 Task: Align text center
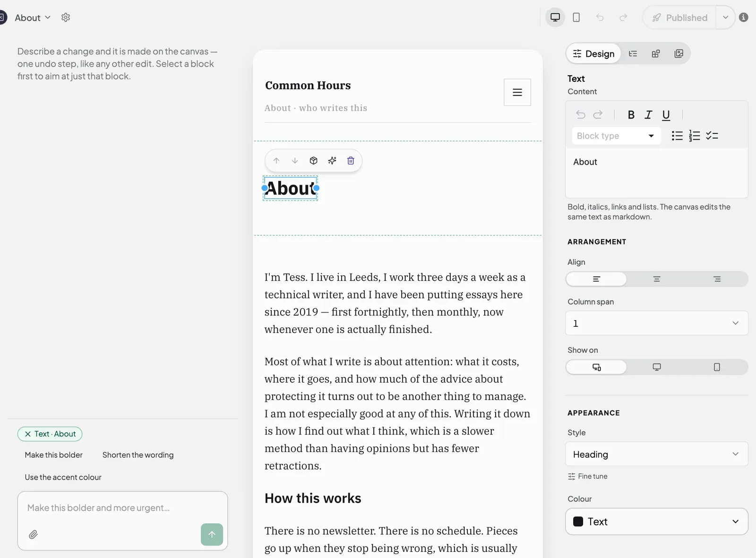point(657,279)
